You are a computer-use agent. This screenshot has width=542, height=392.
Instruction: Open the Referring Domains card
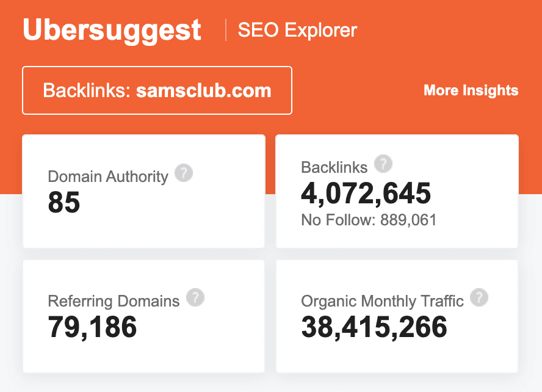pyautogui.click(x=143, y=316)
